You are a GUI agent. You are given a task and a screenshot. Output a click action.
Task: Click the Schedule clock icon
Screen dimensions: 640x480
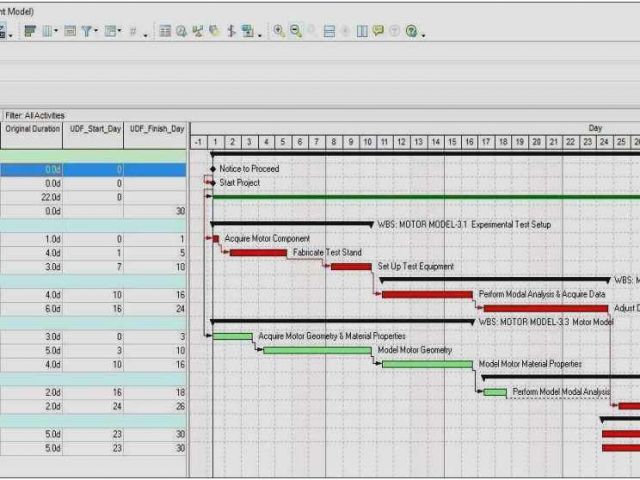pos(182,32)
